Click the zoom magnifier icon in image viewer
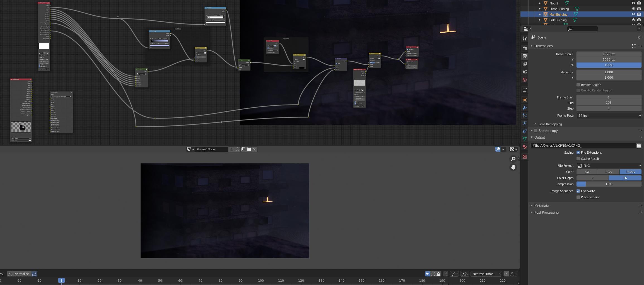The height and width of the screenshot is (285, 644). (x=513, y=159)
